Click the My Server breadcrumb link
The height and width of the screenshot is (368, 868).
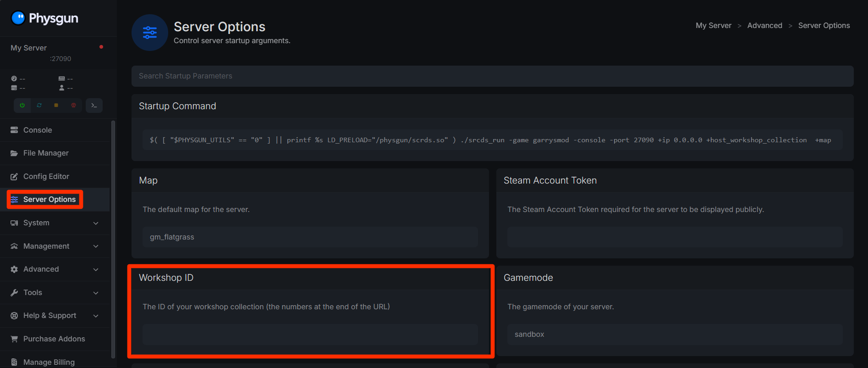click(x=714, y=26)
